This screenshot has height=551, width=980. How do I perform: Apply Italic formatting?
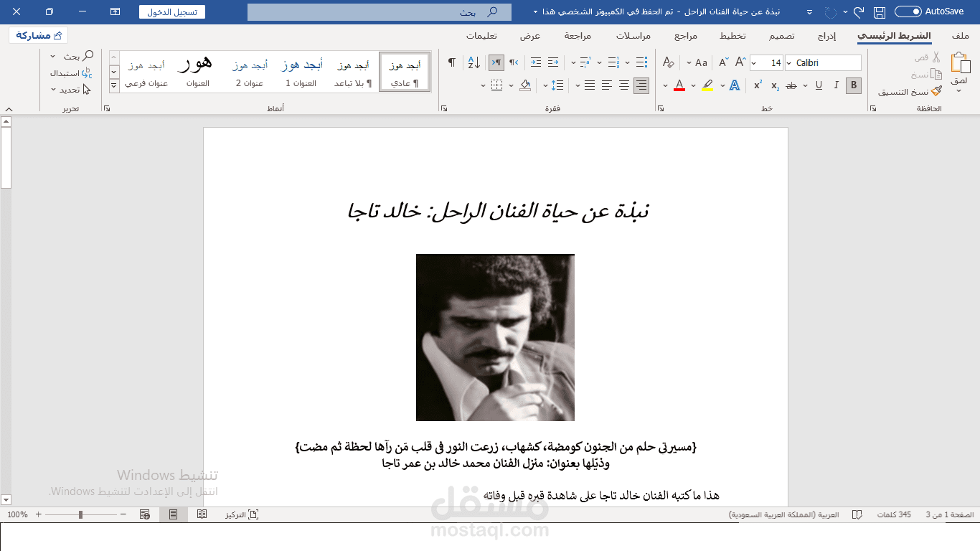point(836,85)
